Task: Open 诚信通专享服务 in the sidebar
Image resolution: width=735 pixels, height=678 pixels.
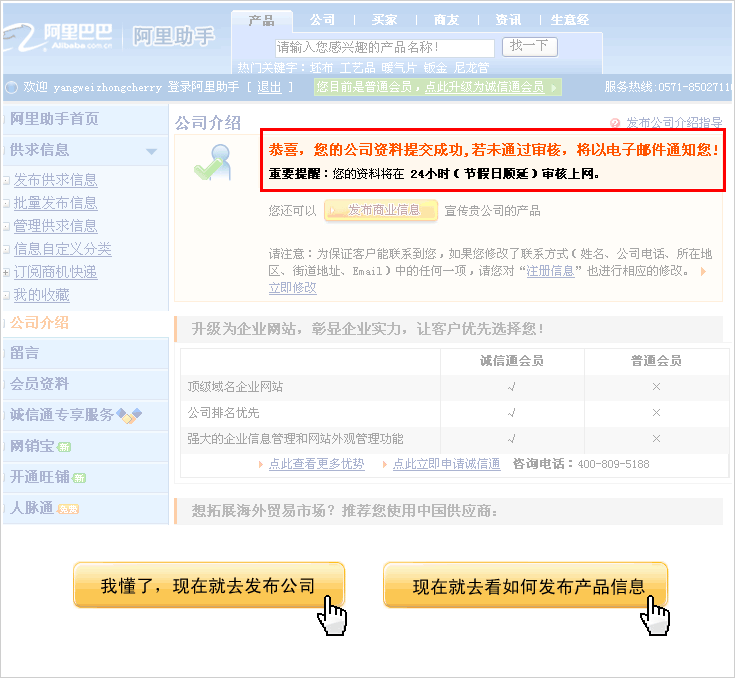Action: 61,415
